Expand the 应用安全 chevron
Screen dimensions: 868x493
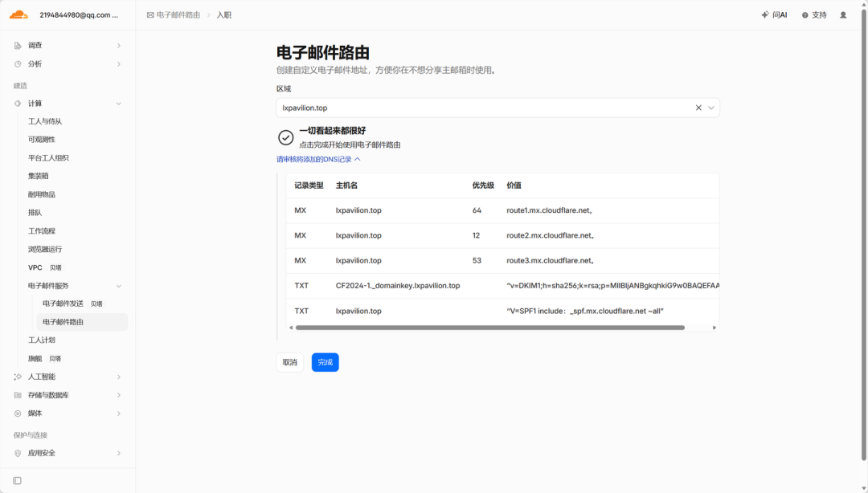(119, 453)
